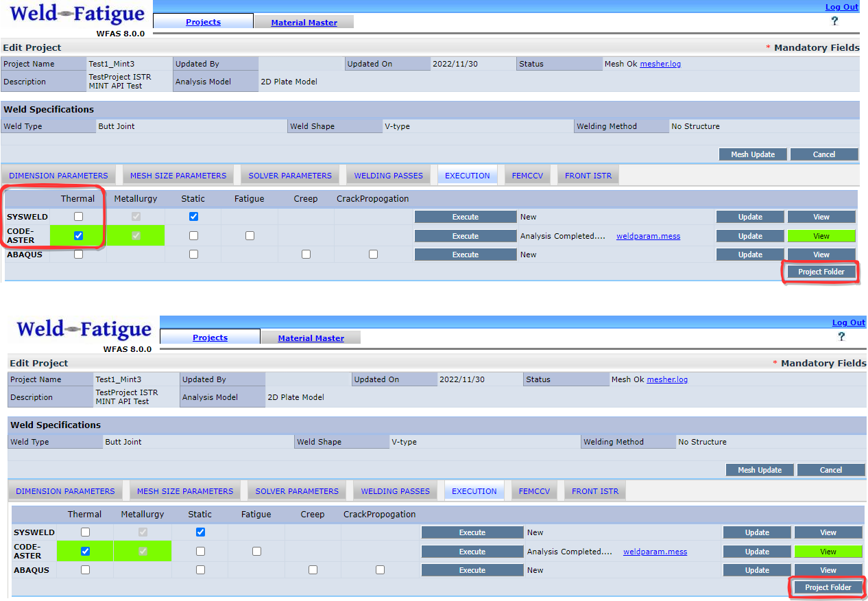The width and height of the screenshot is (868, 601).
Task: Execute the CODE-ASTER analysis in upper window
Action: point(465,236)
